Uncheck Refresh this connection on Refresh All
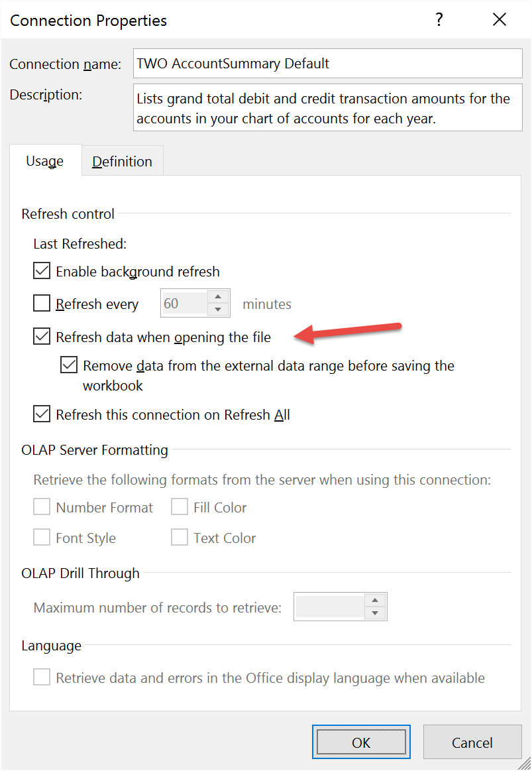 (x=42, y=414)
